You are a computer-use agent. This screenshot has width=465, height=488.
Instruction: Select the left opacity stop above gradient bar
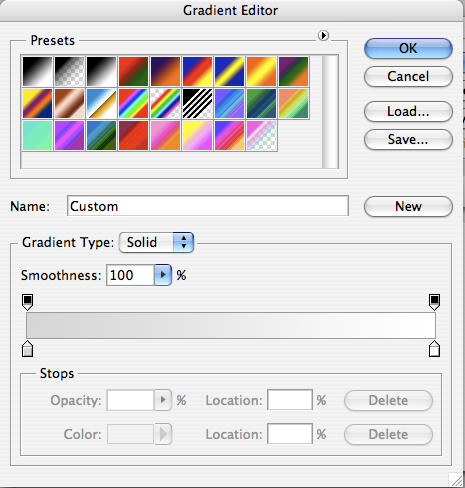coord(27,301)
